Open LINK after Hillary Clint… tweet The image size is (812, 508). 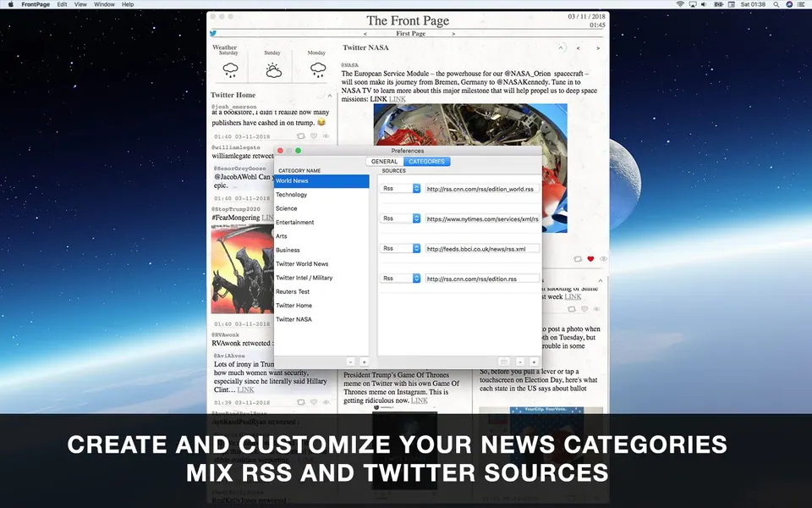[x=245, y=389]
